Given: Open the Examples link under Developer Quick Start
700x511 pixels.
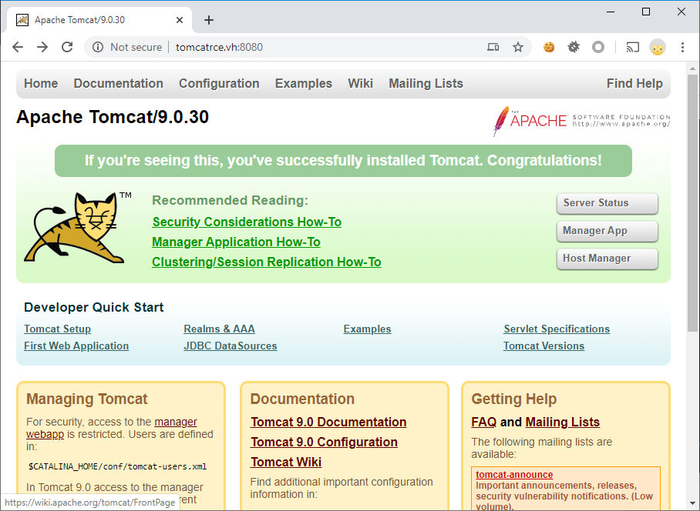Looking at the screenshot, I should 367,329.
